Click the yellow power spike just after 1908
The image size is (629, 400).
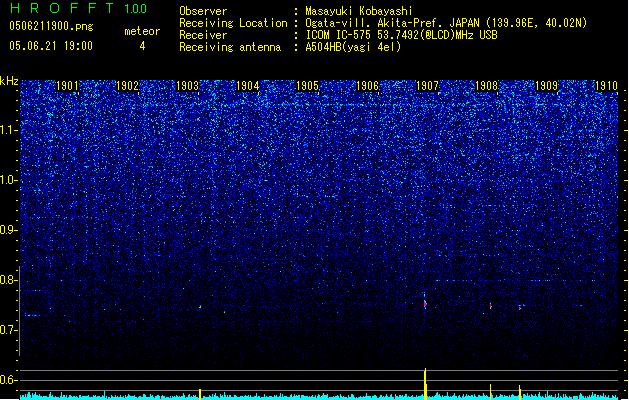(x=490, y=391)
